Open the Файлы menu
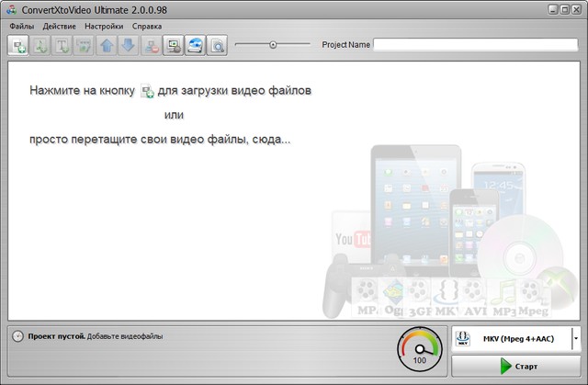Screen dimensions: 588x385 point(21,27)
